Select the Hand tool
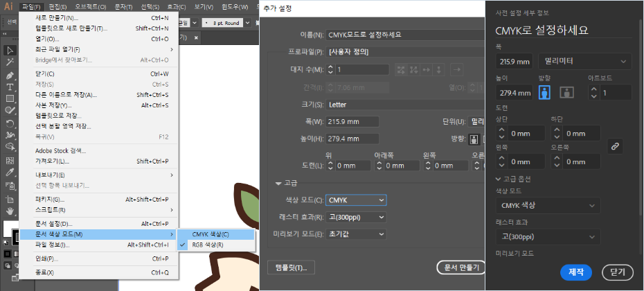Image resolution: width=644 pixels, height=291 pixels. click(10, 211)
